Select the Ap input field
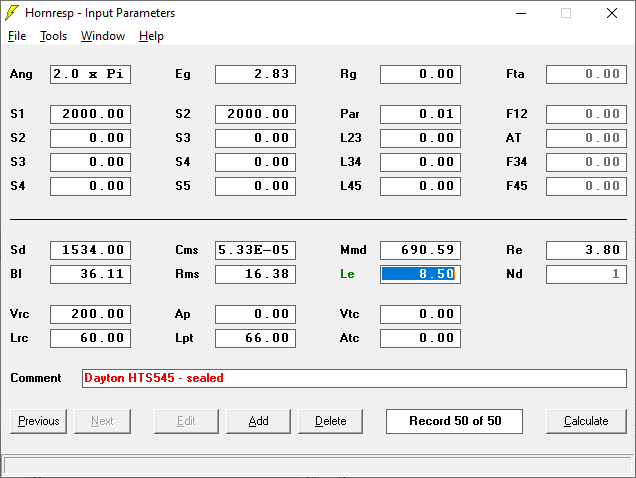Image resolution: width=636 pixels, height=478 pixels. [256, 314]
